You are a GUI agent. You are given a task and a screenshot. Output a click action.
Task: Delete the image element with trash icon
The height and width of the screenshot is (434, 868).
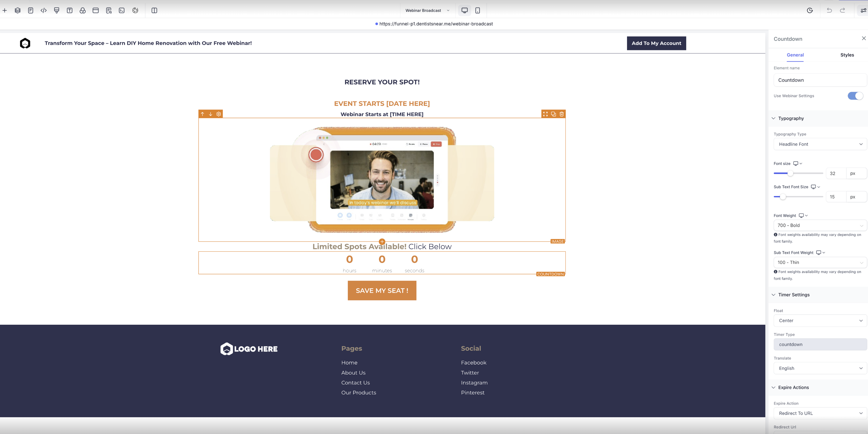click(562, 114)
